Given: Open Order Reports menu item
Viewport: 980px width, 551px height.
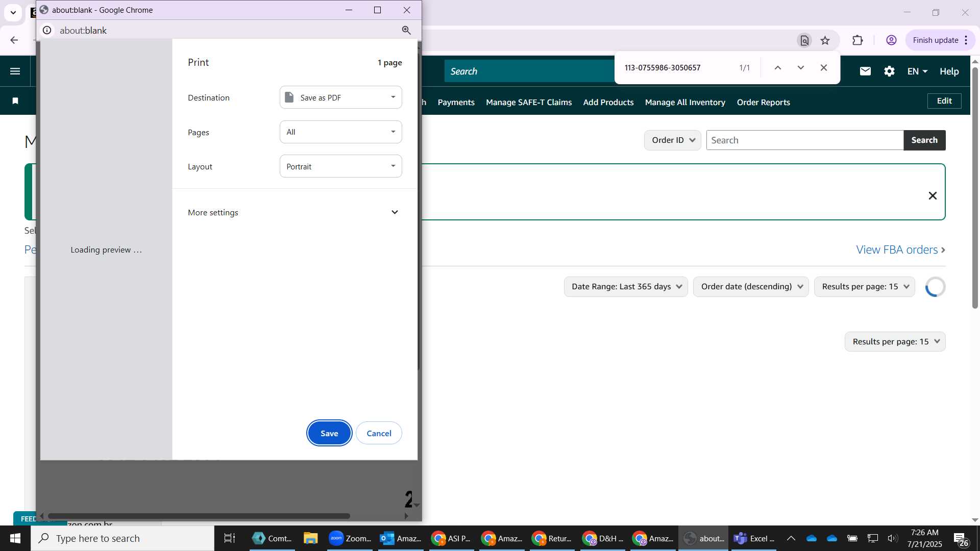Looking at the screenshot, I should (763, 103).
